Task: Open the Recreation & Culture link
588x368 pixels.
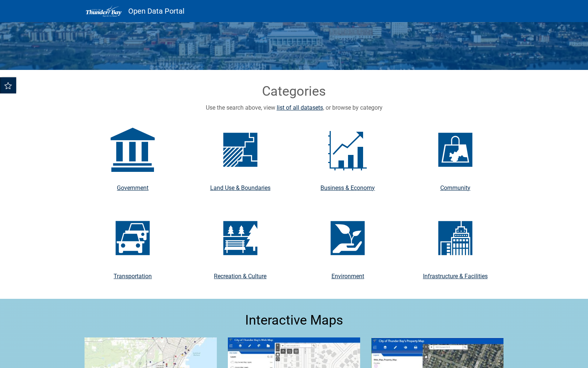Action: pos(240,276)
